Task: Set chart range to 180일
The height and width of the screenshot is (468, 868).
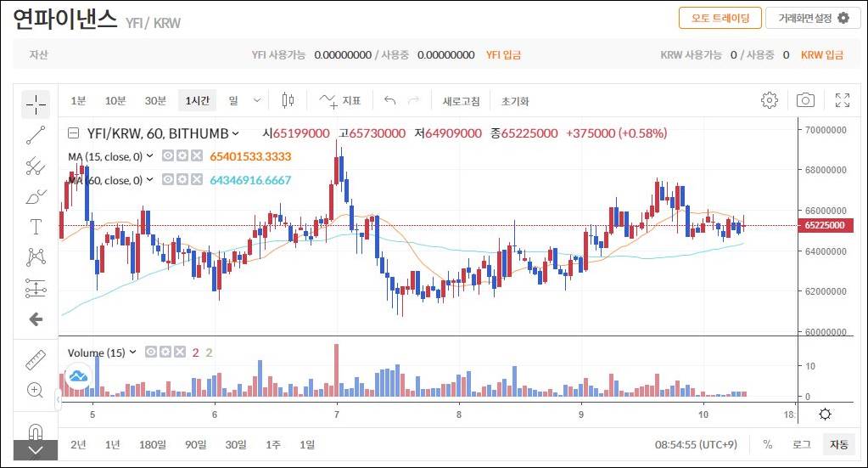Action: (152, 444)
